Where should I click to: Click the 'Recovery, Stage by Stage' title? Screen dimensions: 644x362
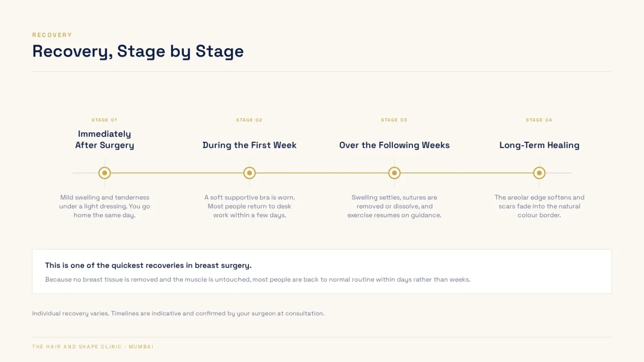tap(138, 51)
